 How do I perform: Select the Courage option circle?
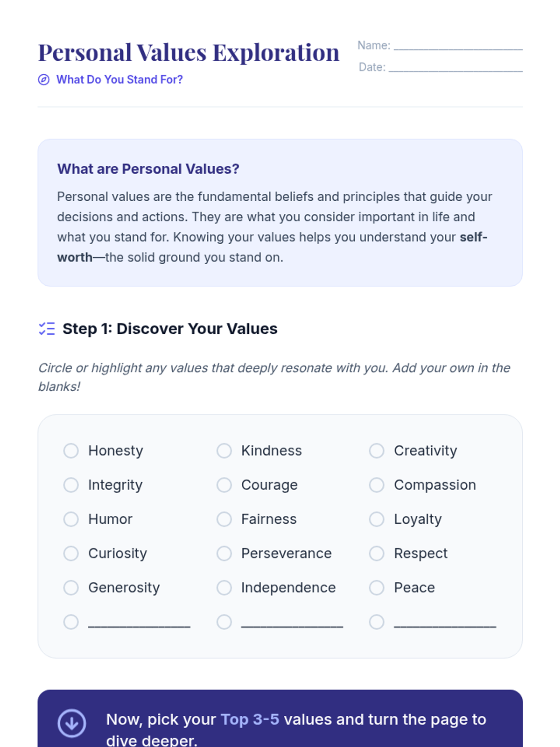click(224, 485)
